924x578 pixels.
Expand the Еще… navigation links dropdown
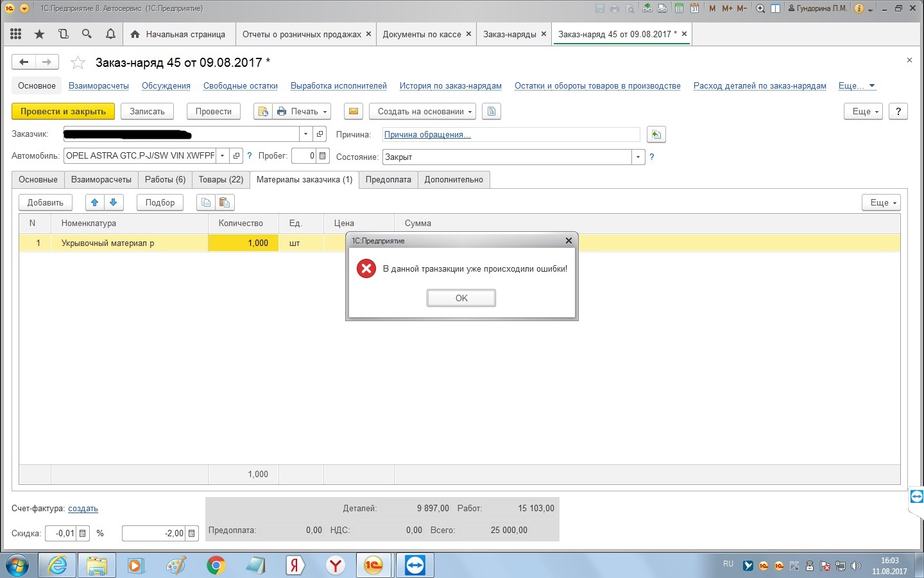pyautogui.click(x=857, y=85)
